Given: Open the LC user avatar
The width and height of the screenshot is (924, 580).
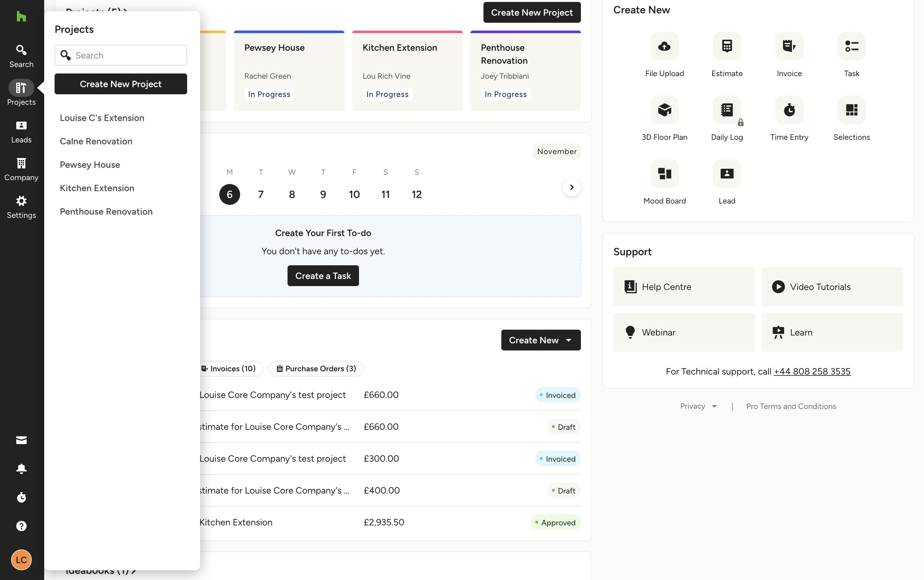Looking at the screenshot, I should pos(21,560).
